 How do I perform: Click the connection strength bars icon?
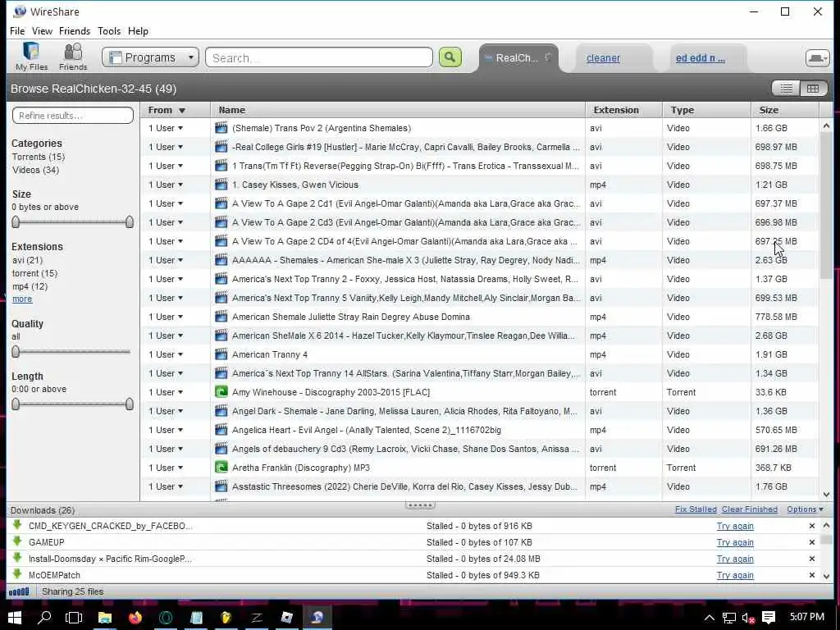click(x=20, y=592)
